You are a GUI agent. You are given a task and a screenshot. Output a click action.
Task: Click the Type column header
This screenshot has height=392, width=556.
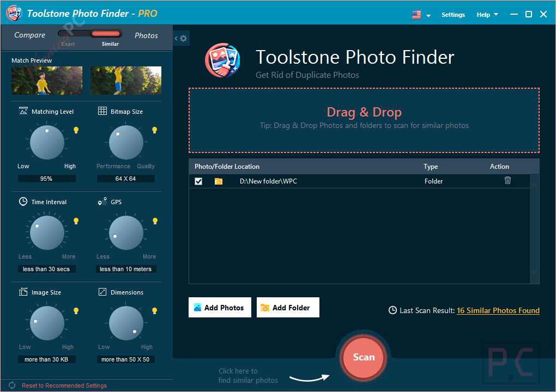(431, 167)
